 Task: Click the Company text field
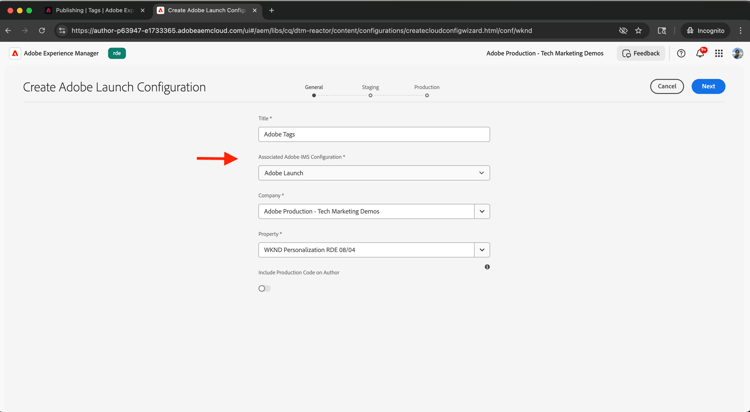coord(366,212)
